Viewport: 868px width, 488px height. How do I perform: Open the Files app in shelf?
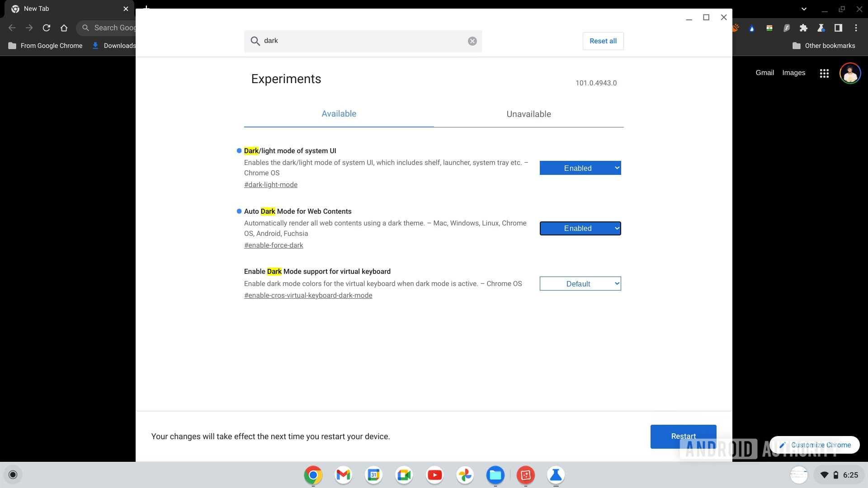click(x=495, y=475)
